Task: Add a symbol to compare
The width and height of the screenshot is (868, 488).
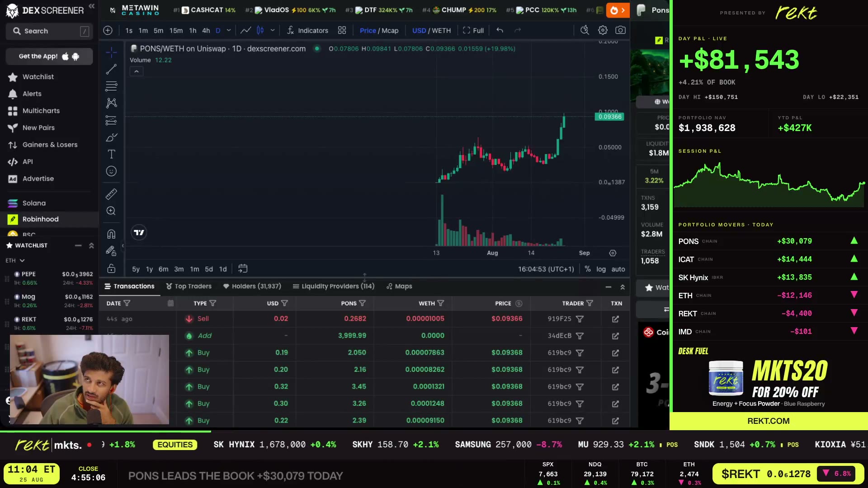Action: (108, 30)
